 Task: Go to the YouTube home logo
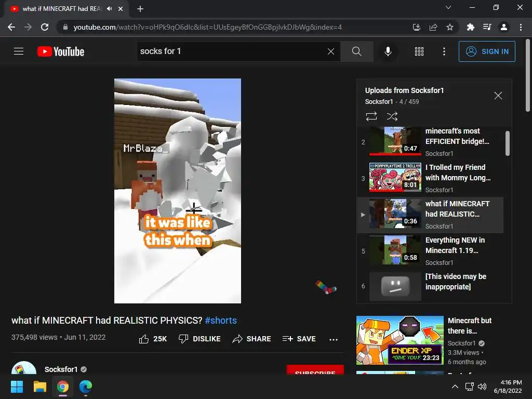(x=61, y=51)
